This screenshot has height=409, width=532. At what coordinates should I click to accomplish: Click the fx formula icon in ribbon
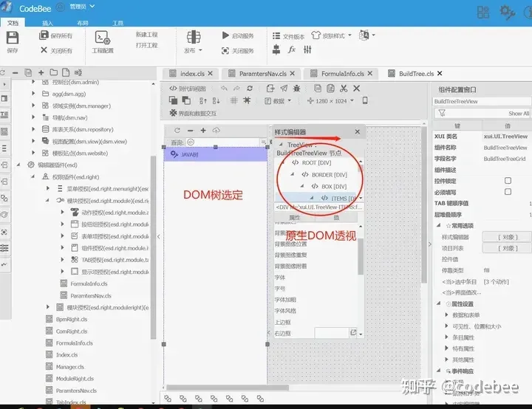click(291, 50)
